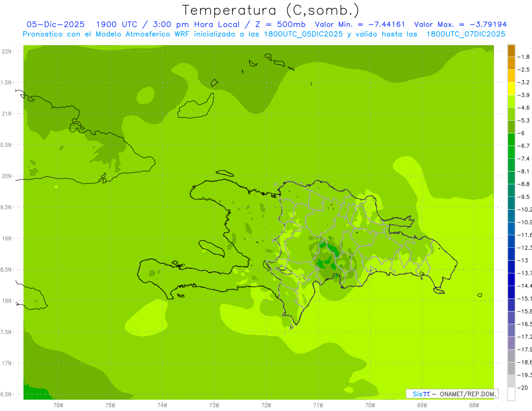Click the '75W' longitude label
The width and height of the screenshot is (532, 411).
pyautogui.click(x=110, y=405)
